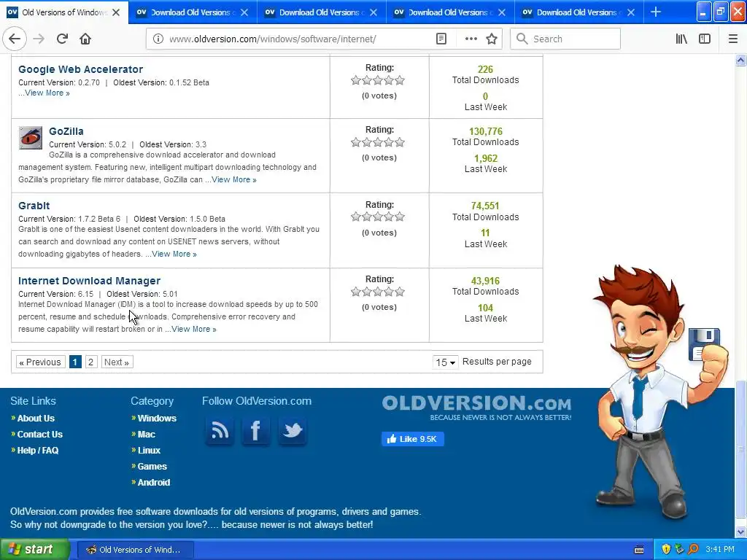Click the magnifier tray icon

[x=693, y=549]
